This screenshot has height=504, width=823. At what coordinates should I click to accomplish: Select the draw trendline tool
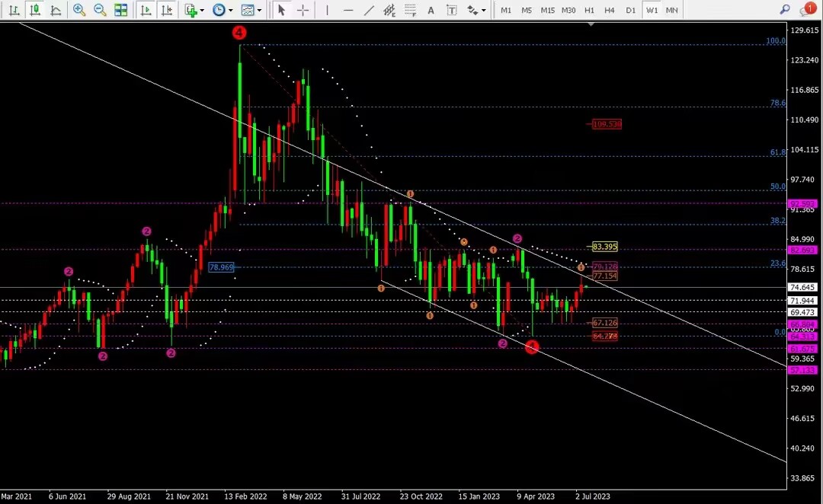click(369, 10)
